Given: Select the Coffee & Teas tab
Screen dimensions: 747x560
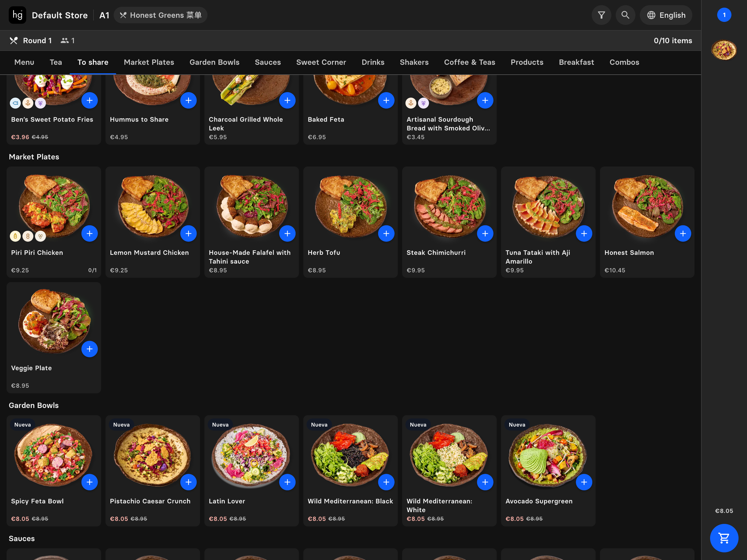Looking at the screenshot, I should click(x=469, y=62).
